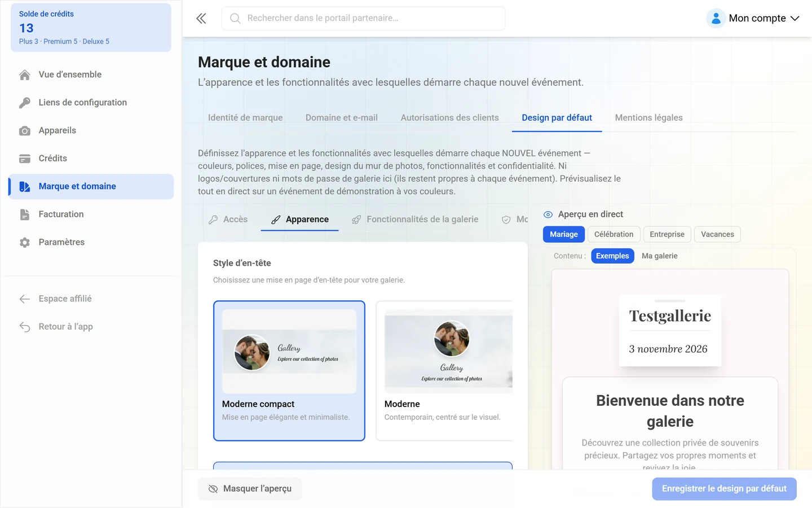Click the Appareils camera icon
The image size is (812, 508).
coord(25,131)
